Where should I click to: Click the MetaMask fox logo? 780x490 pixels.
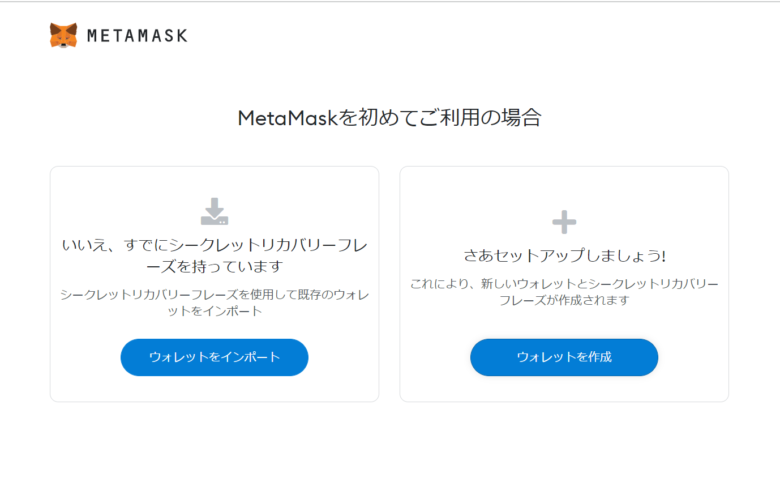(63, 35)
